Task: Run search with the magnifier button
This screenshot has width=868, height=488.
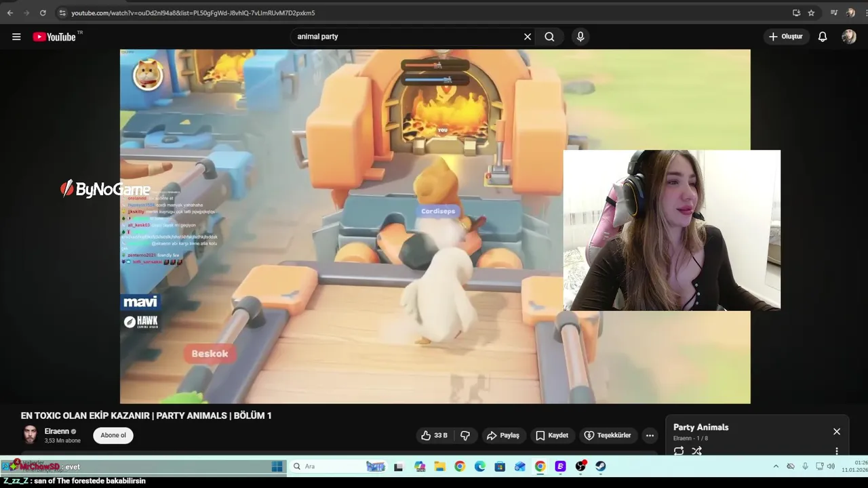Action: [x=549, y=37]
